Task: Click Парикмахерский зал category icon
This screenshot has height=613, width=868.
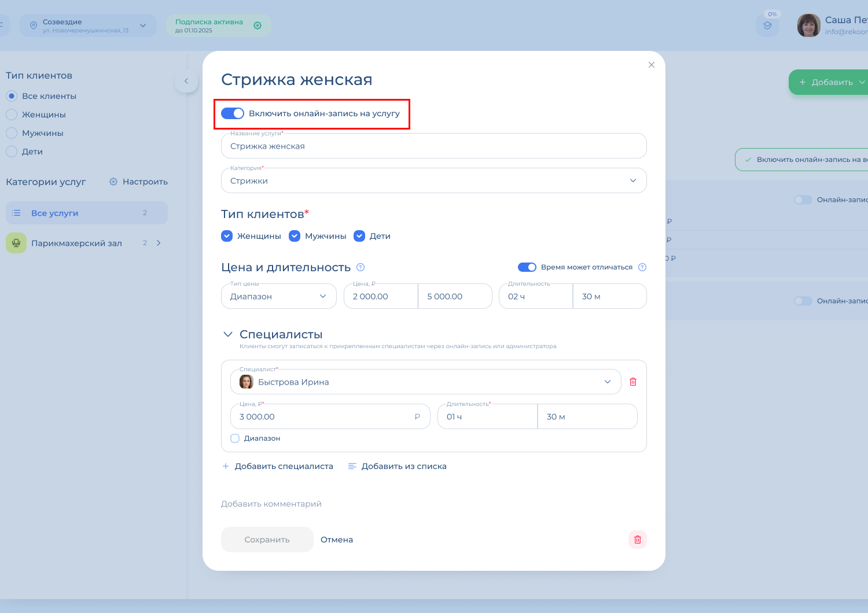Action: 16,243
